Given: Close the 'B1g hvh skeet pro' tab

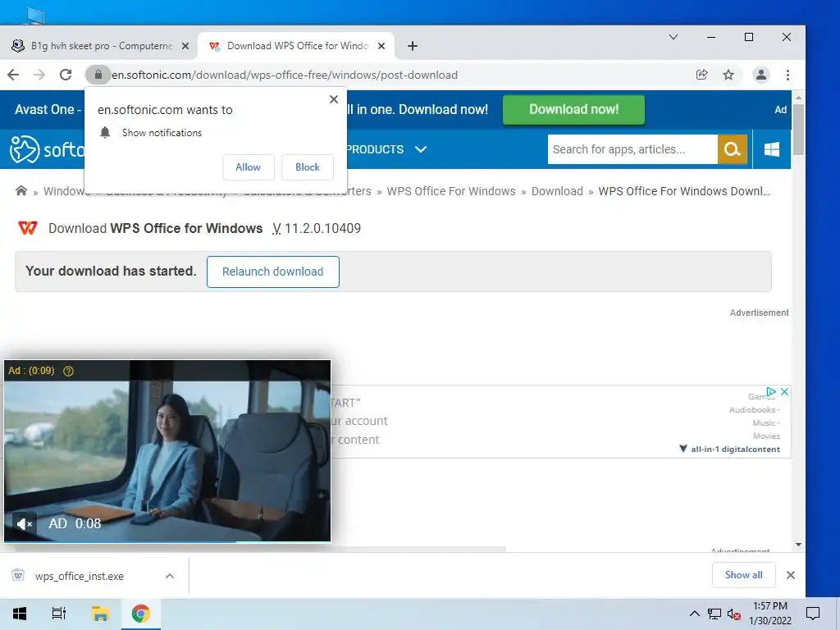Looking at the screenshot, I should [x=185, y=46].
